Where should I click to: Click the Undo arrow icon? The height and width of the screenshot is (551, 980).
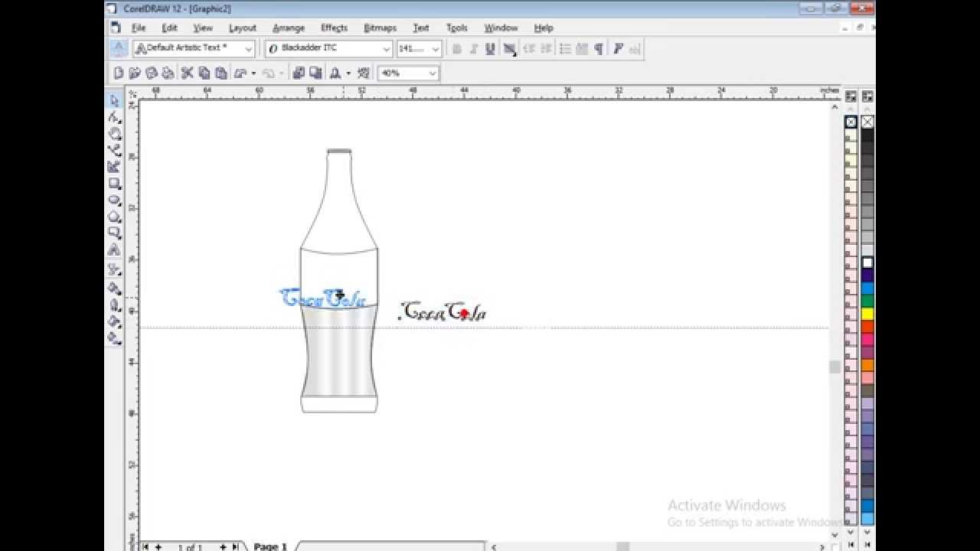coord(240,73)
